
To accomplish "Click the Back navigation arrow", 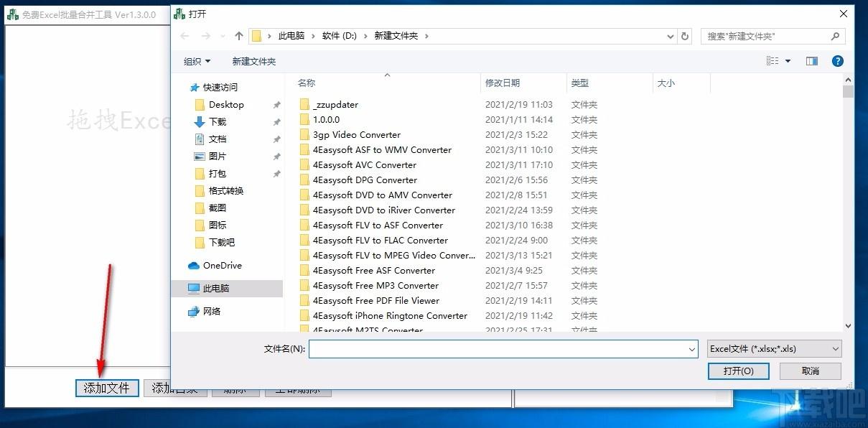I will 185,36.
